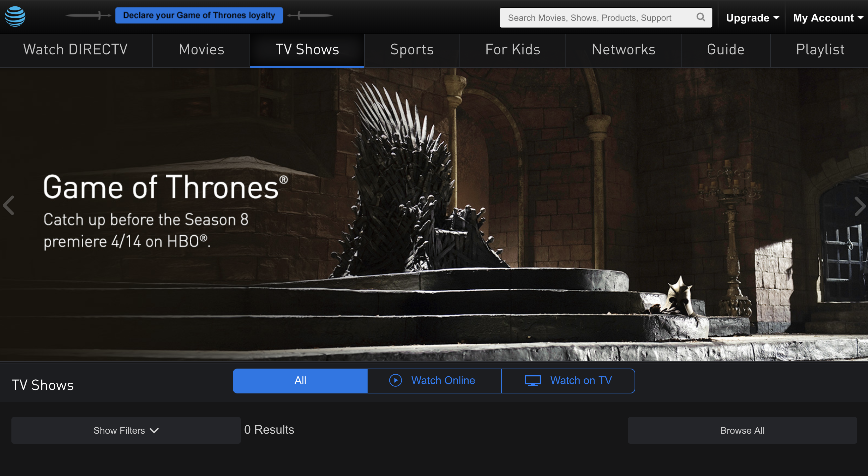Viewport: 868px width, 476px height.
Task: Click the 0 Results count text
Action: [x=269, y=429]
